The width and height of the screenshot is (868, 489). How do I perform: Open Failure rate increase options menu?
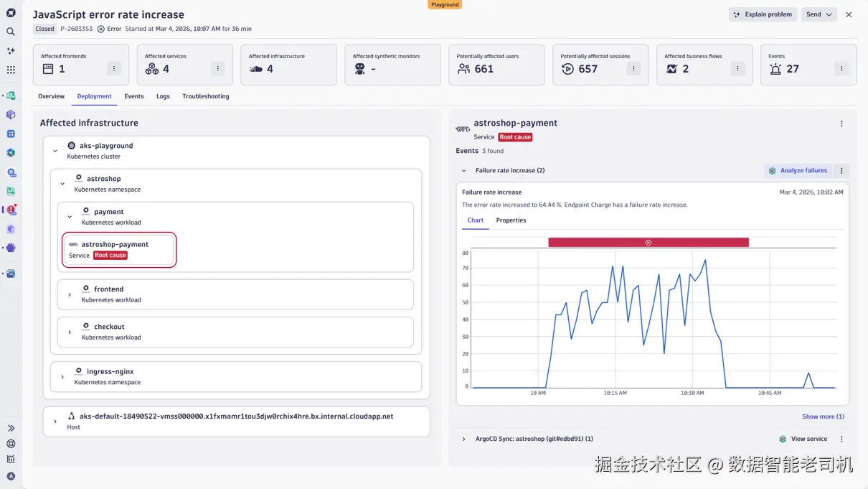pos(841,171)
